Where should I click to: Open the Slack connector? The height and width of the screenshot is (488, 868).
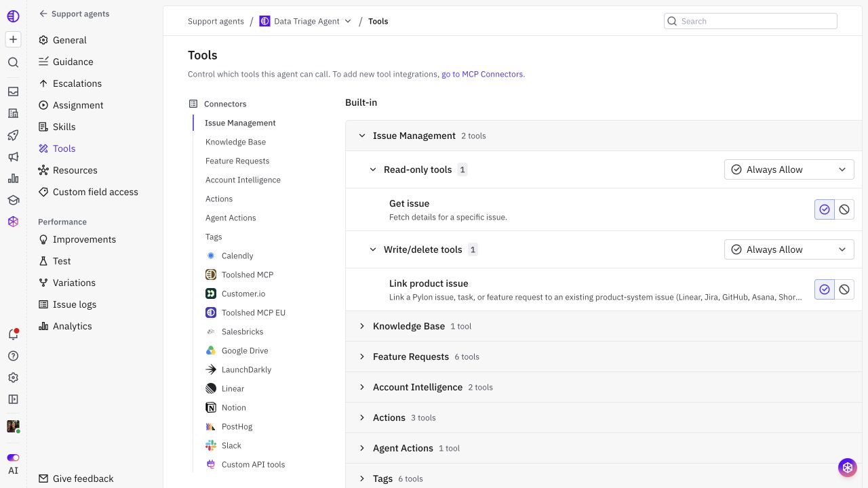pos(231,445)
